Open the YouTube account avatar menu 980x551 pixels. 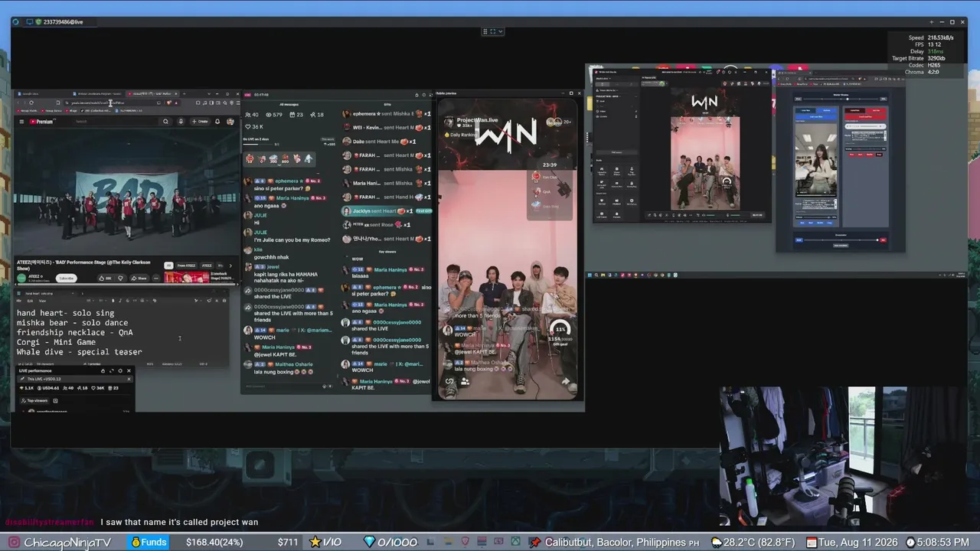coord(230,121)
